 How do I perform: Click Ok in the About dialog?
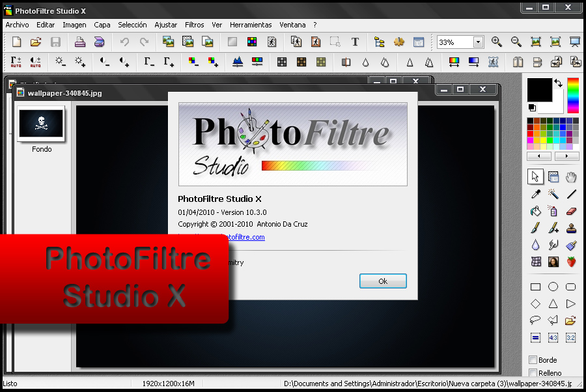[x=383, y=281]
